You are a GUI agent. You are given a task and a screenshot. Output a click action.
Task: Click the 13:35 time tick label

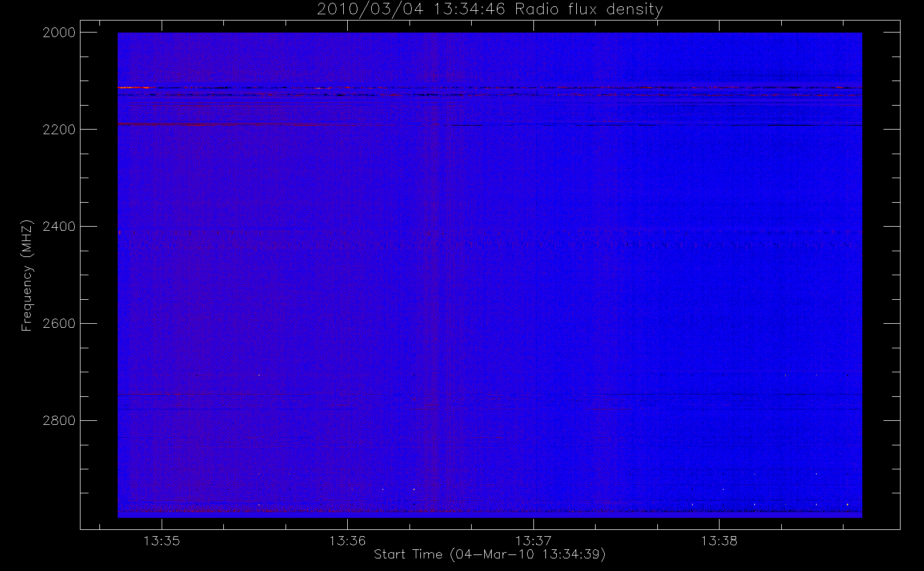coord(162,541)
